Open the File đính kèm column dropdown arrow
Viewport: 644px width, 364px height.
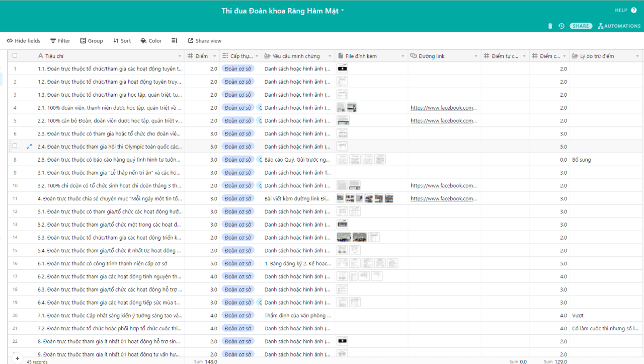(x=403, y=56)
